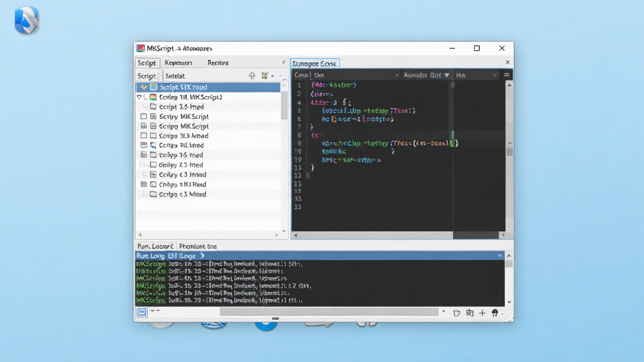The width and height of the screenshot is (644, 362).
Task: Click colored icon of 'Corlep 10L MKScript2' row
Action: 153,97
